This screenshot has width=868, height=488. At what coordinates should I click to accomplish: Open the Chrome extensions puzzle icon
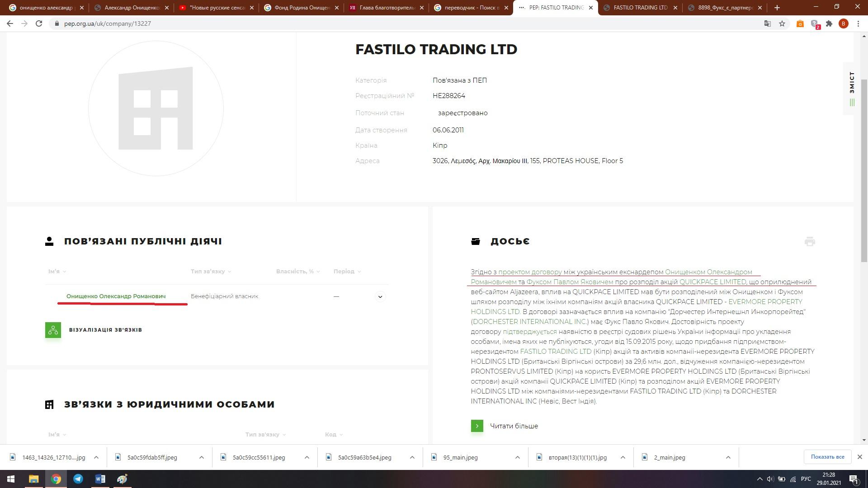829,23
